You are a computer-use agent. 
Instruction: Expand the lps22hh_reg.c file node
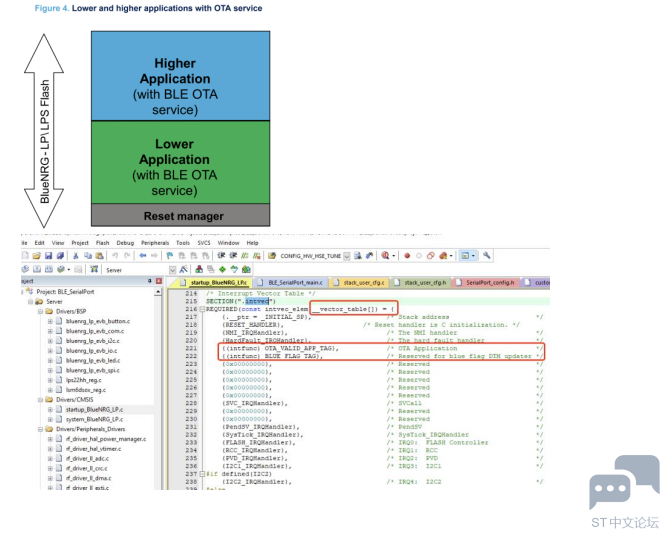point(50,380)
